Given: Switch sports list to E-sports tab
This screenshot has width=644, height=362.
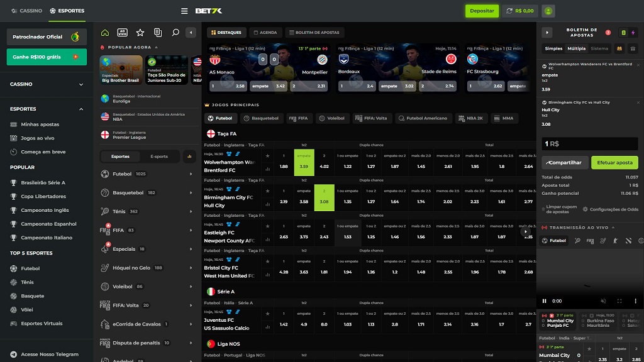Looking at the screenshot, I should coord(159,156).
